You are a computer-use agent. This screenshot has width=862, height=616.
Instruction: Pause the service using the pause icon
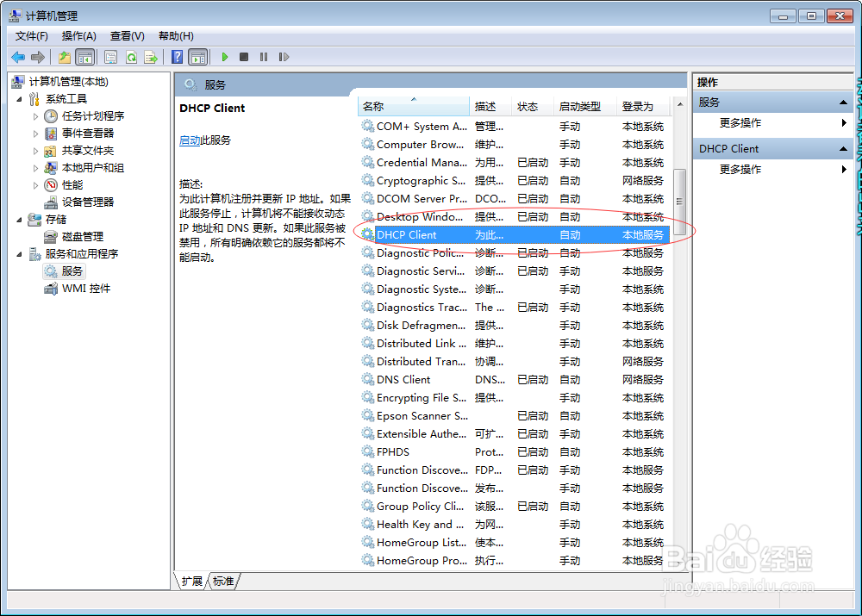264,57
